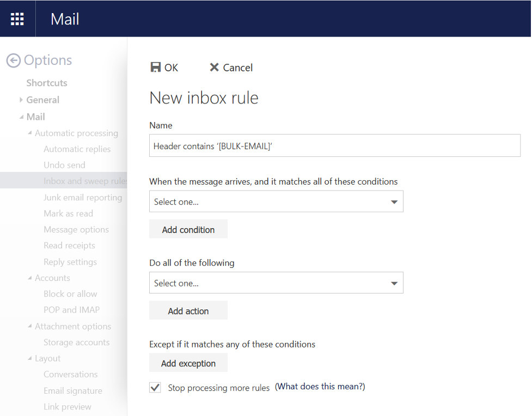Click into the rule Name text field
Image resolution: width=532 pixels, height=416 pixels.
point(334,146)
